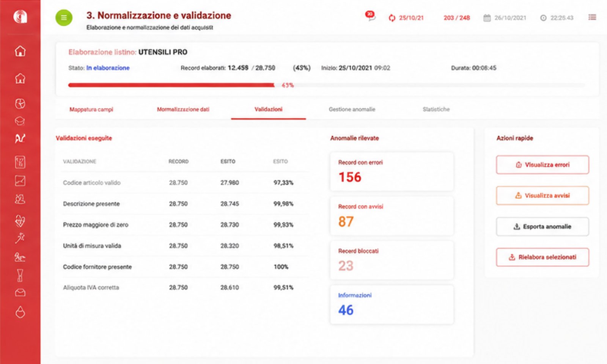
Task: Open the pie chart icon in sidebar
Action: point(20,104)
